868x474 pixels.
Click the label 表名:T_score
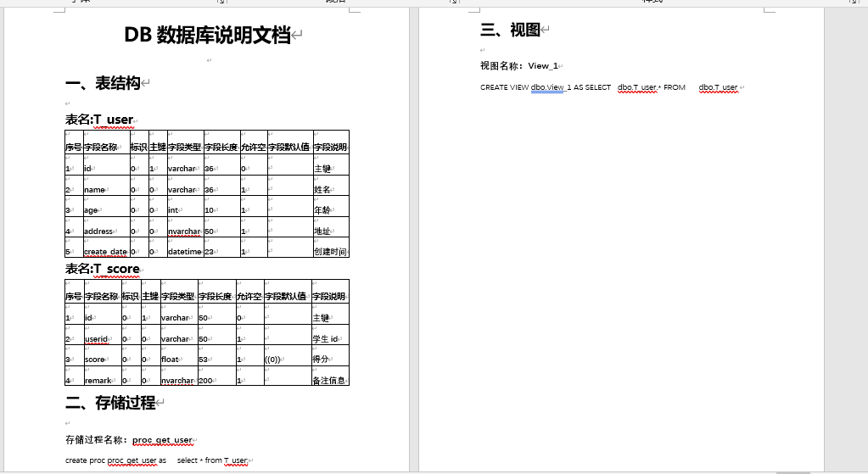point(103,269)
